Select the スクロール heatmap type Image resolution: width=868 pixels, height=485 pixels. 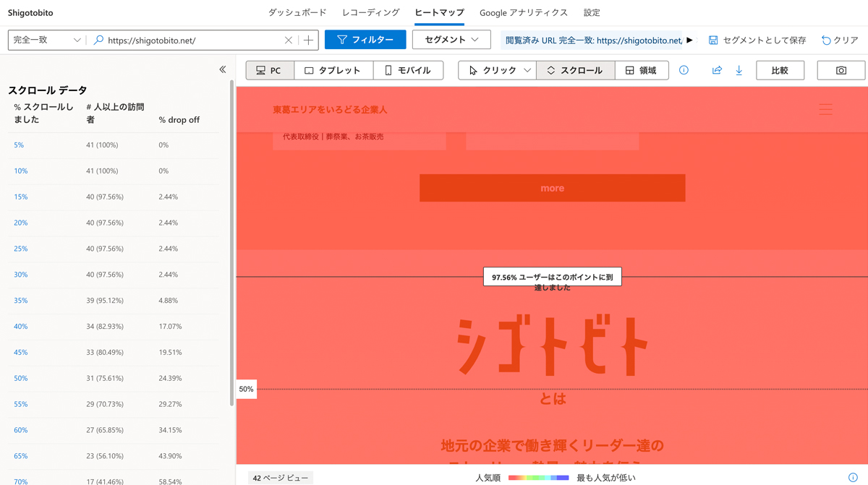click(576, 70)
